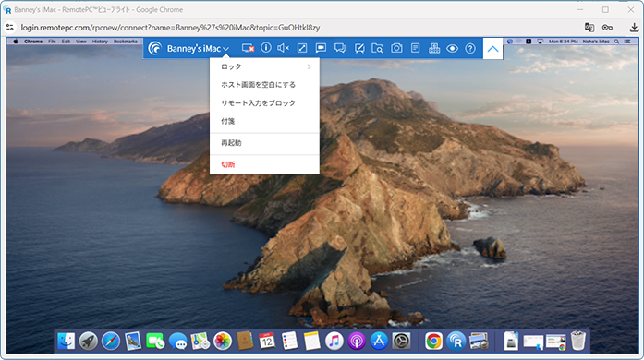
Task: Open the remote Edit menu
Action: click(66, 42)
